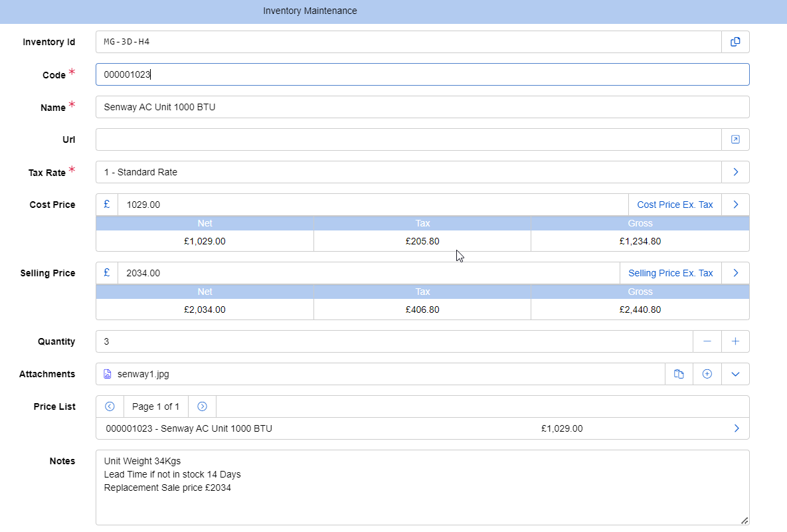Select the Tax Rate 1 - Standard Rate field
Screen dimensions: 787x532
click(x=408, y=172)
